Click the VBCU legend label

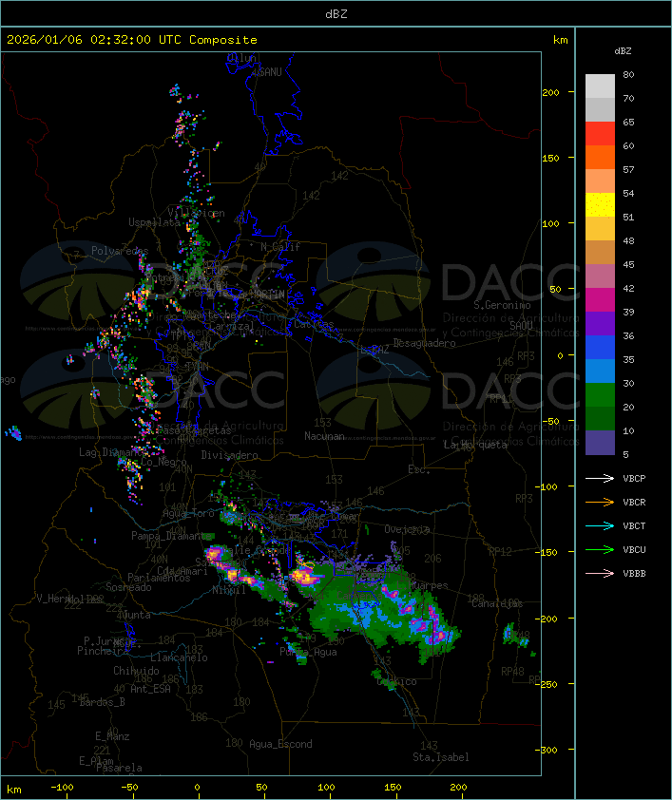coord(634,549)
